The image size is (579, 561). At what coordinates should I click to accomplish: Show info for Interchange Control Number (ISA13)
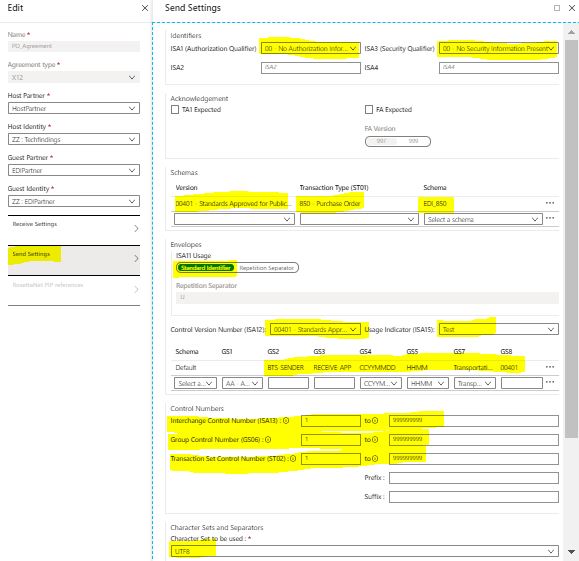286,420
